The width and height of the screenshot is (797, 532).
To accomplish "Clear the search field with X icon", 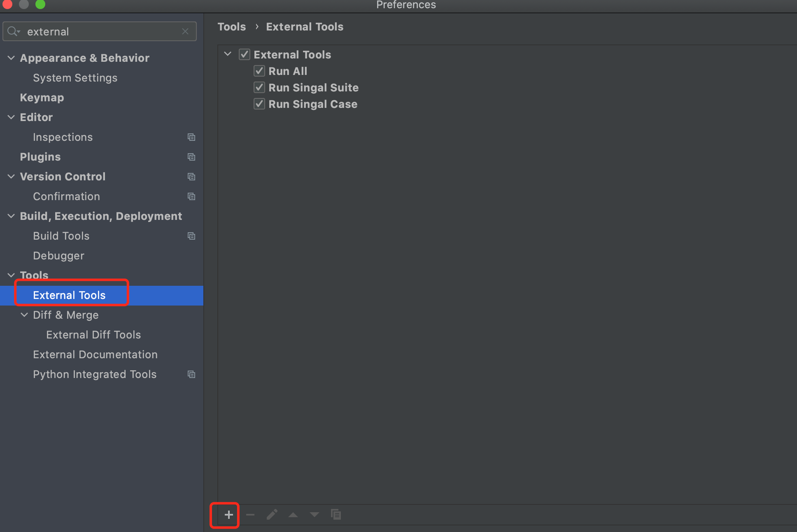I will 185,32.
